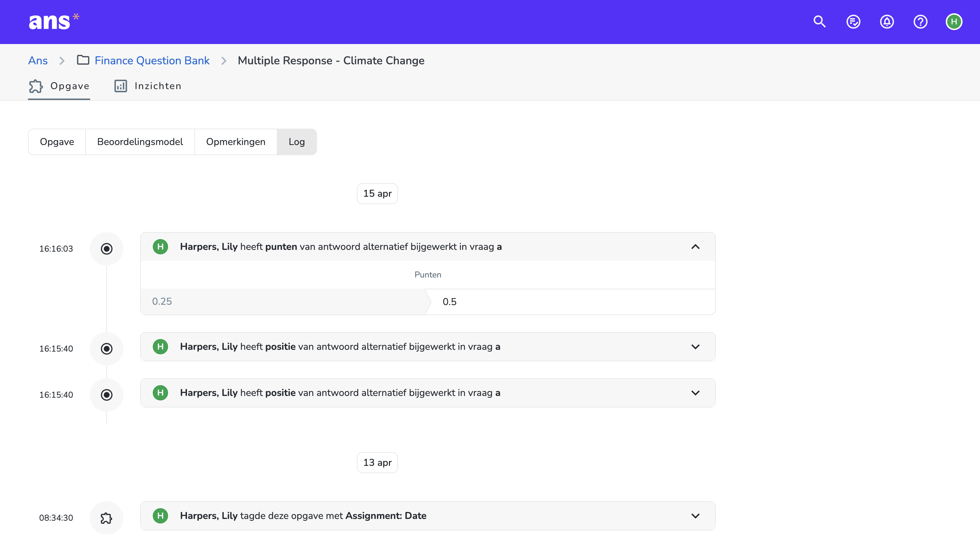Click the ans logo in the header
The width and height of the screenshot is (980, 534).
53,22
